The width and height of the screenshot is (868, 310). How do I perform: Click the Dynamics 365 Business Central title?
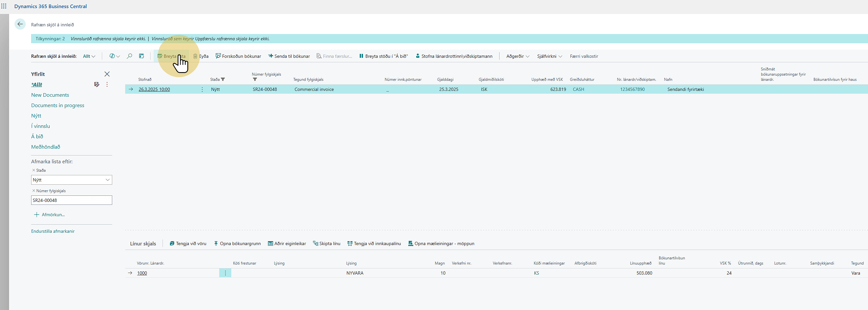coord(51,6)
